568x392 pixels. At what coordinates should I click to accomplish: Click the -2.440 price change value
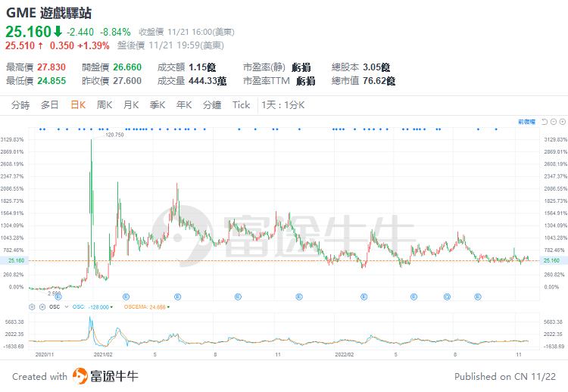pos(80,33)
